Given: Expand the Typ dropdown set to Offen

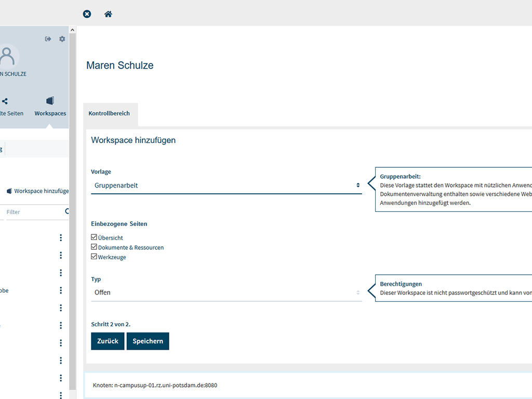Looking at the screenshot, I should (x=226, y=292).
